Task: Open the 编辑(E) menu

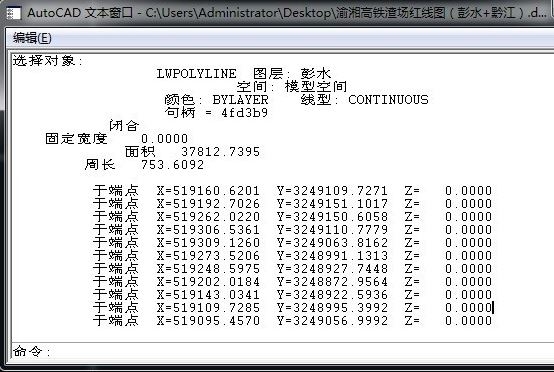Action: click(32, 37)
